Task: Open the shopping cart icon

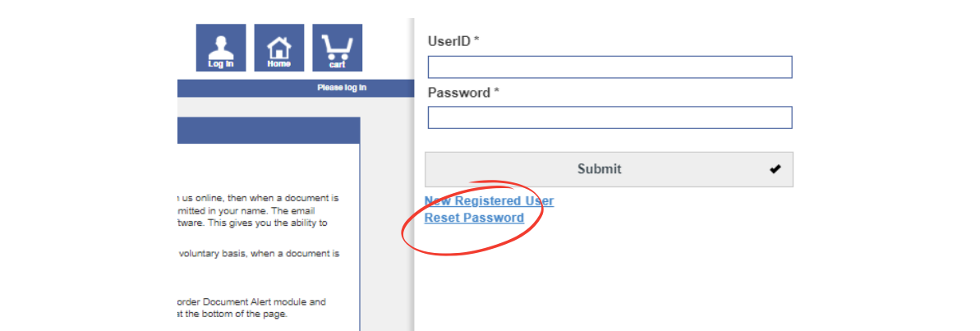Action: (x=337, y=48)
